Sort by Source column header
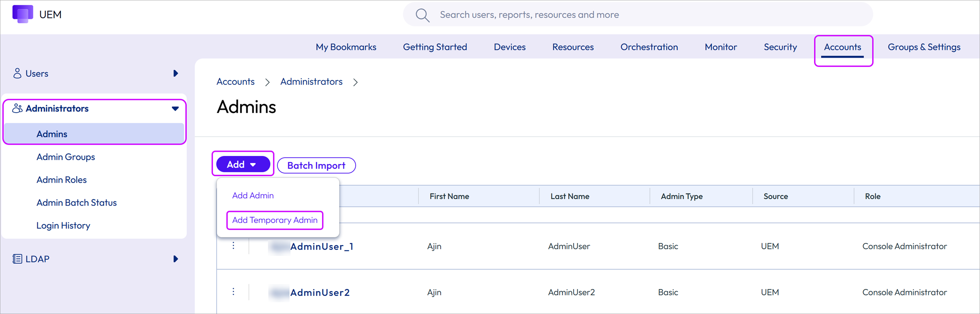Image resolution: width=980 pixels, height=314 pixels. point(776,196)
